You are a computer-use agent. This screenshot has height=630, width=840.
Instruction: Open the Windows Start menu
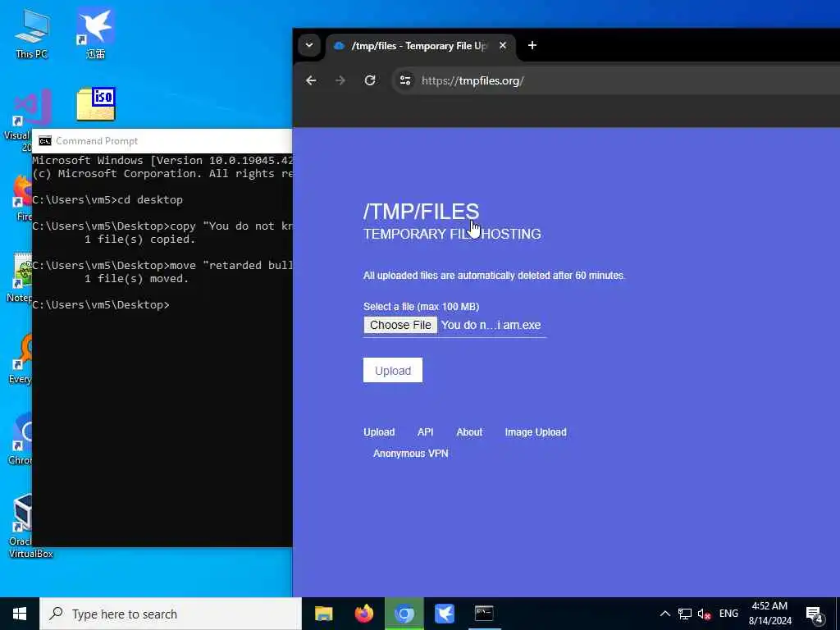(x=20, y=614)
